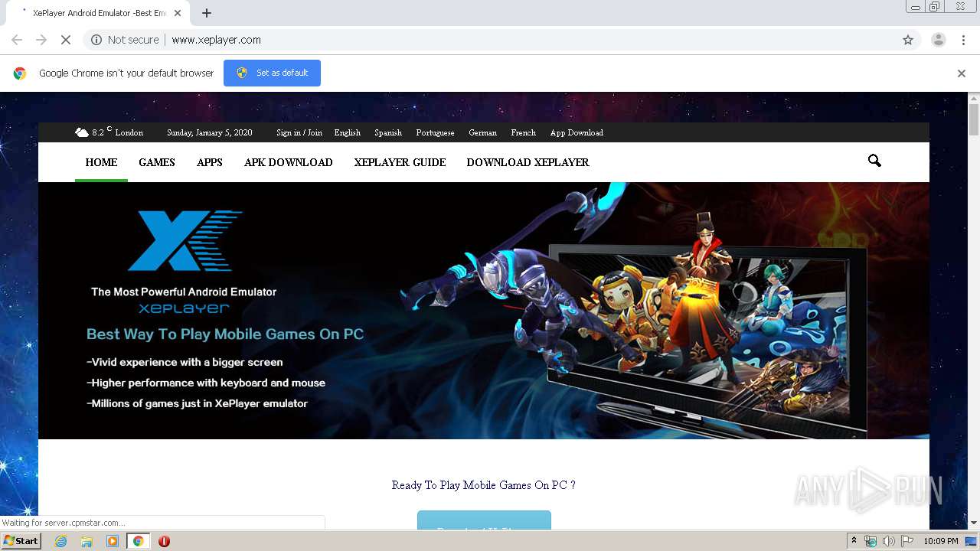Open GAMES menu item

point(157,162)
